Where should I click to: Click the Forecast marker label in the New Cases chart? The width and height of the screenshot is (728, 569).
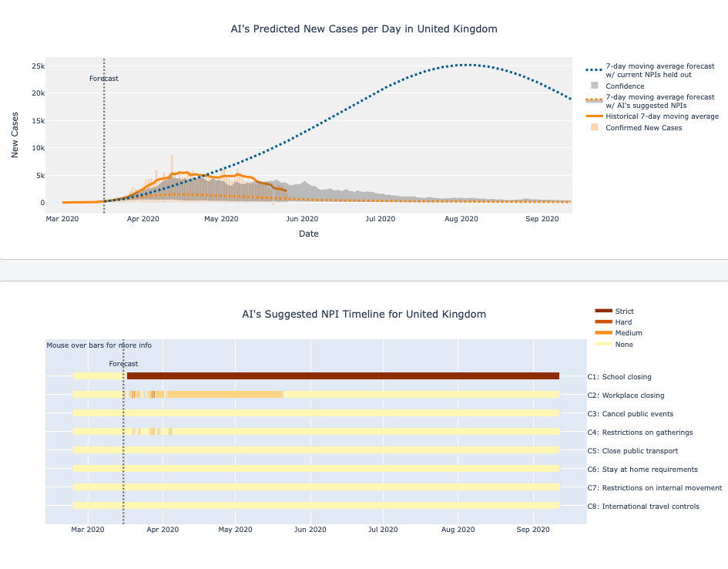point(104,79)
